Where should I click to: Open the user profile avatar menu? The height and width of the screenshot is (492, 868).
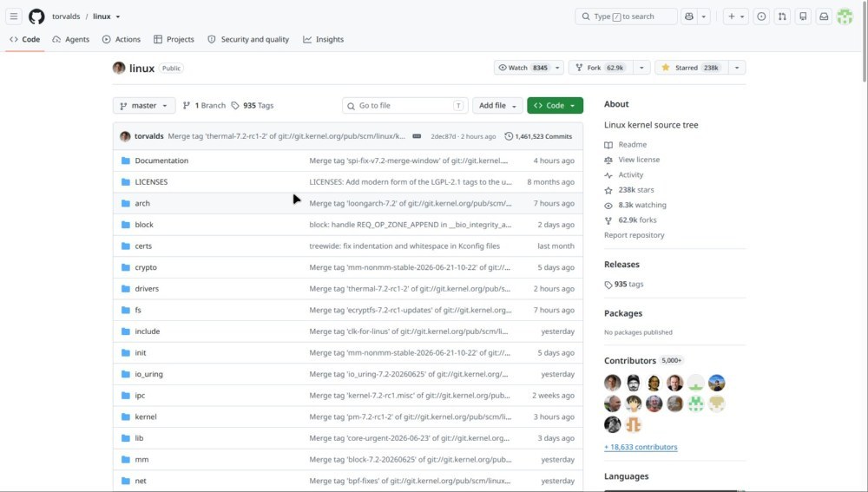[x=845, y=16]
